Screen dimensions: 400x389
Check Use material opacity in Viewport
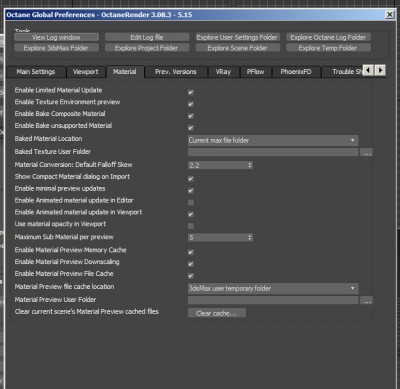[x=191, y=226]
